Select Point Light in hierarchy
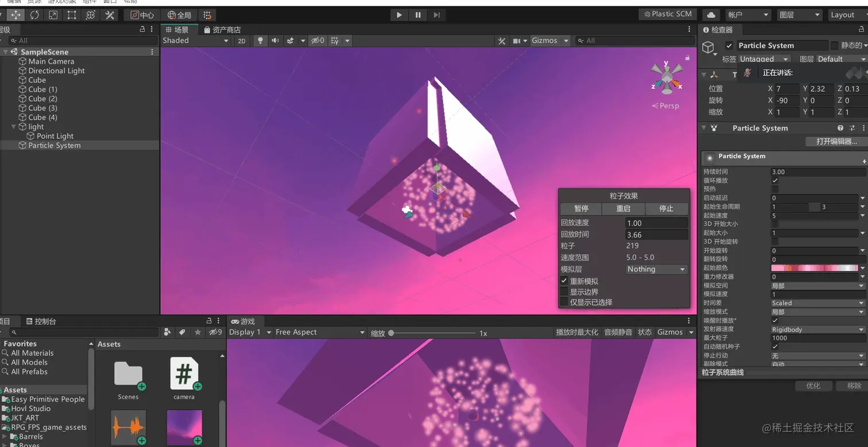The height and width of the screenshot is (447, 868). coord(55,136)
